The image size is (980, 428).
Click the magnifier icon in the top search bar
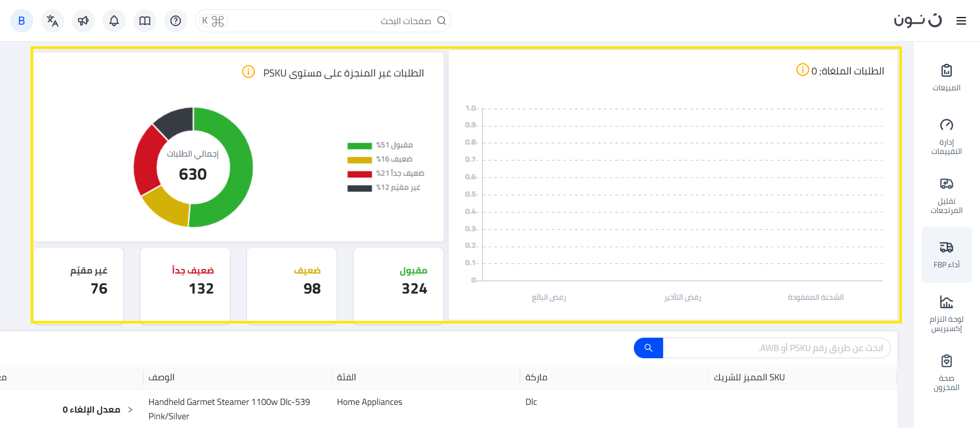click(442, 21)
